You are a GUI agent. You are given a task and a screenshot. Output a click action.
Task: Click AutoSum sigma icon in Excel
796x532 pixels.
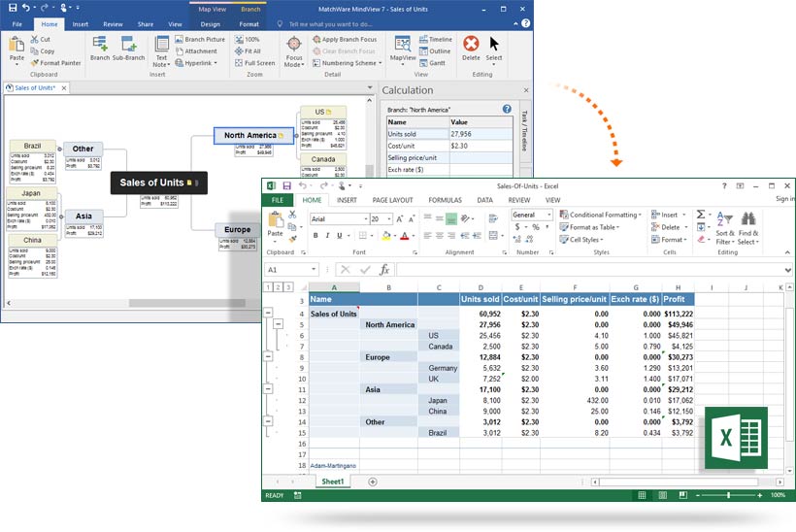point(701,215)
